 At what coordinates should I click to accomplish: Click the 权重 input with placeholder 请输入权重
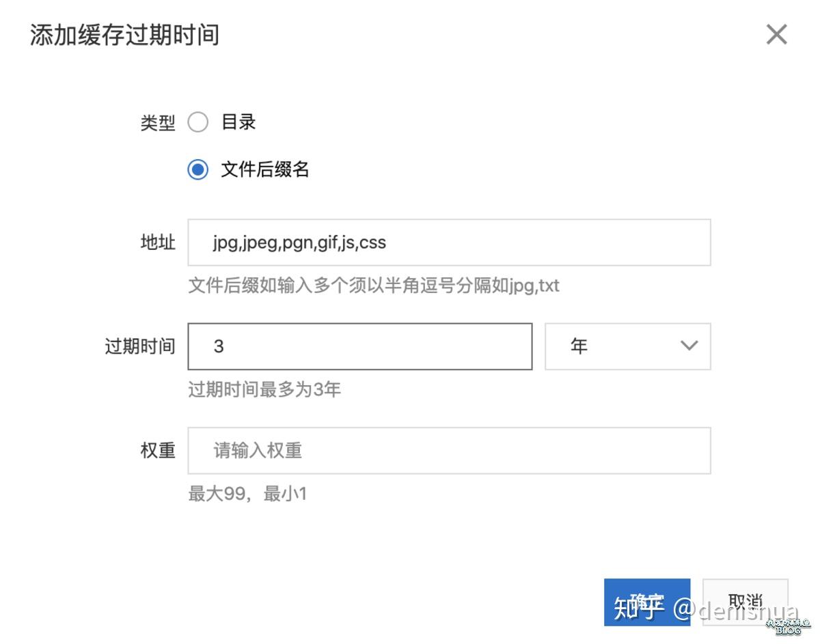(x=449, y=450)
